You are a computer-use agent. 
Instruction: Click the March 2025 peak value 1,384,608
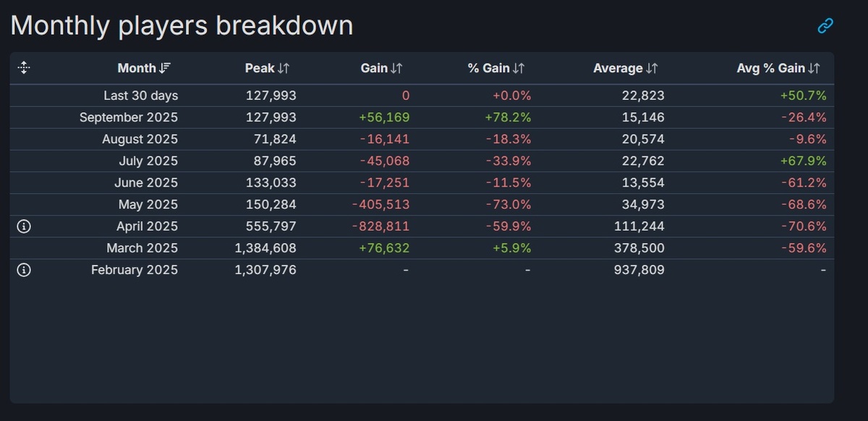point(265,248)
